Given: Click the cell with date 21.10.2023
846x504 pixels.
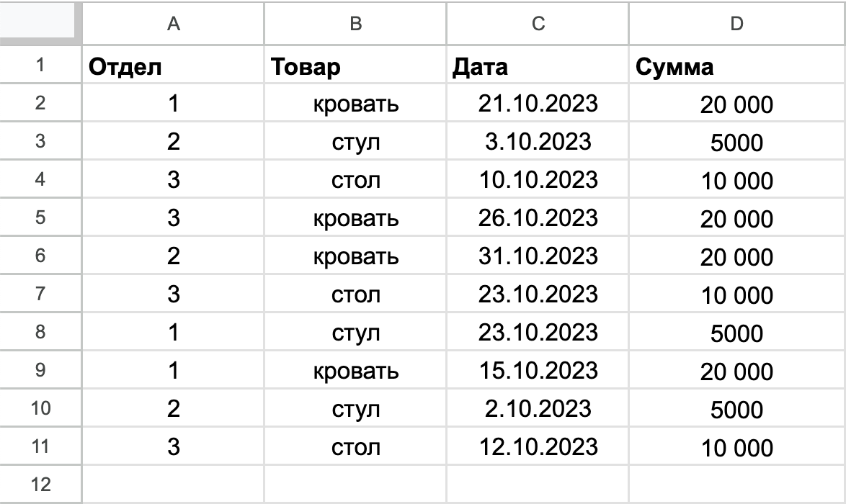Looking at the screenshot, I should click(538, 104).
